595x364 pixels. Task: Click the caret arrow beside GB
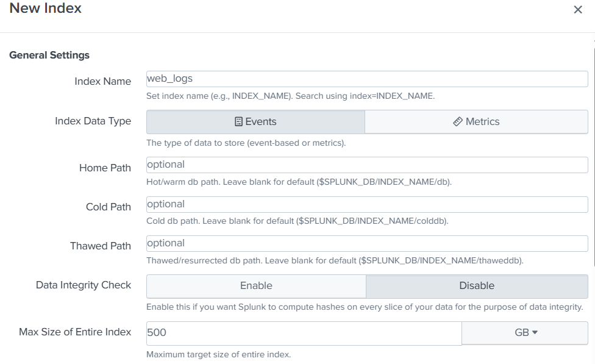click(535, 333)
